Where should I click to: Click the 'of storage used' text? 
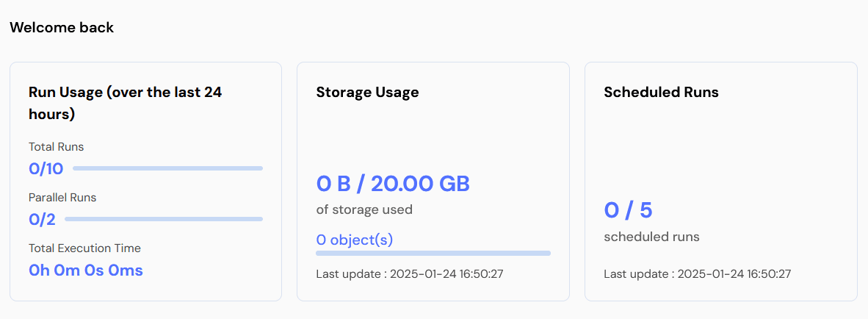coord(364,209)
